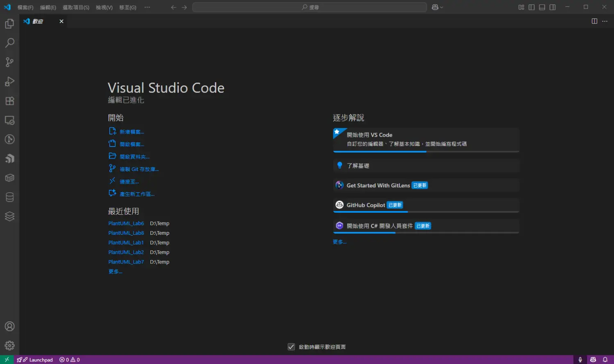
Task: Open the database icon view in activity bar
Action: click(x=9, y=197)
